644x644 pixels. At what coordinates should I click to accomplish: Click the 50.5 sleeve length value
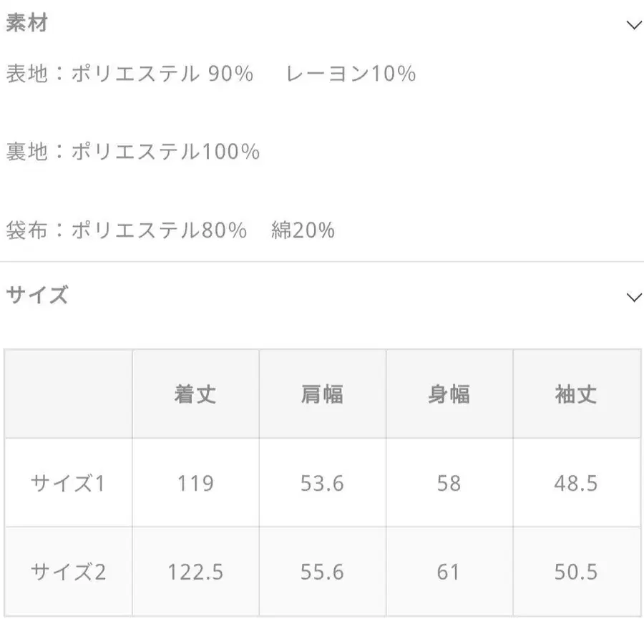(x=577, y=572)
